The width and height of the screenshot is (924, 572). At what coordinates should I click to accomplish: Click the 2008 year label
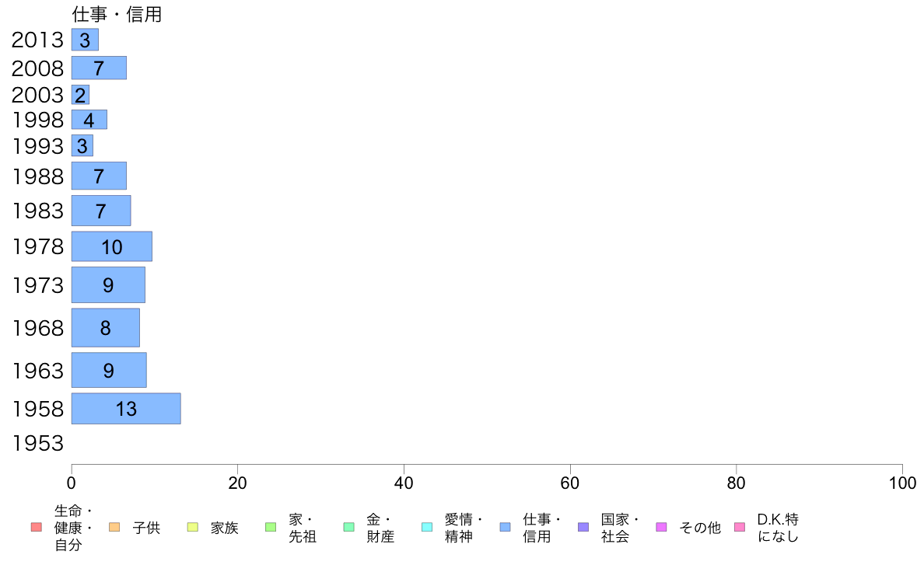37,68
